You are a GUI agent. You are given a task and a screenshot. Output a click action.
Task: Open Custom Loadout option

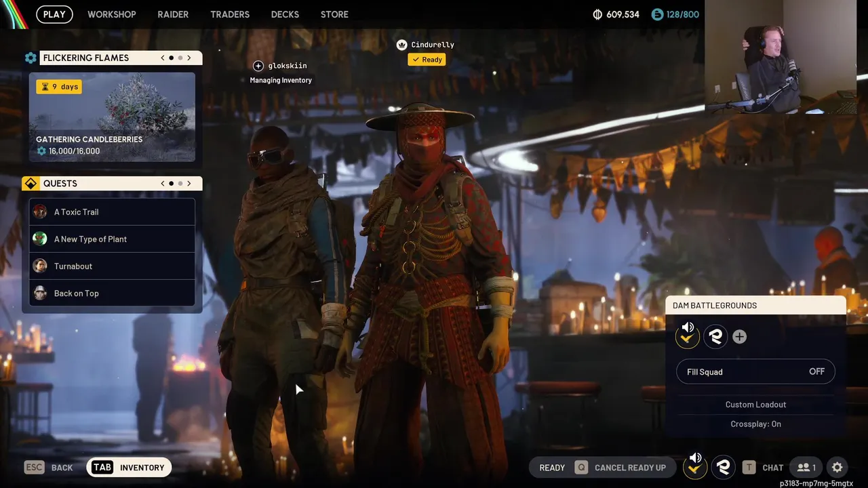(x=755, y=405)
